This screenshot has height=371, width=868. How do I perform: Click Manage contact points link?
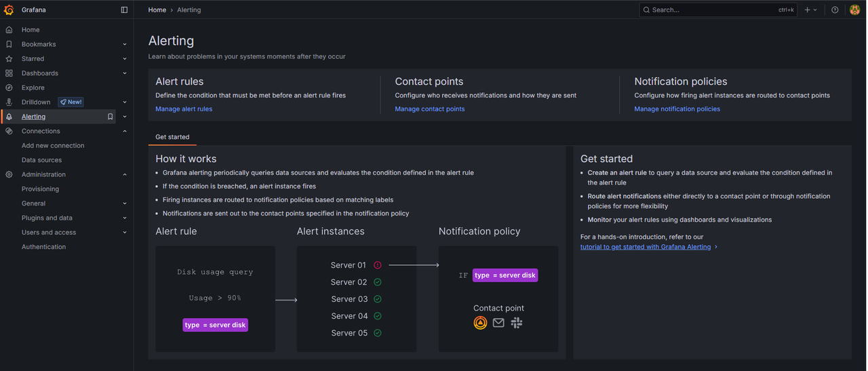coord(430,109)
